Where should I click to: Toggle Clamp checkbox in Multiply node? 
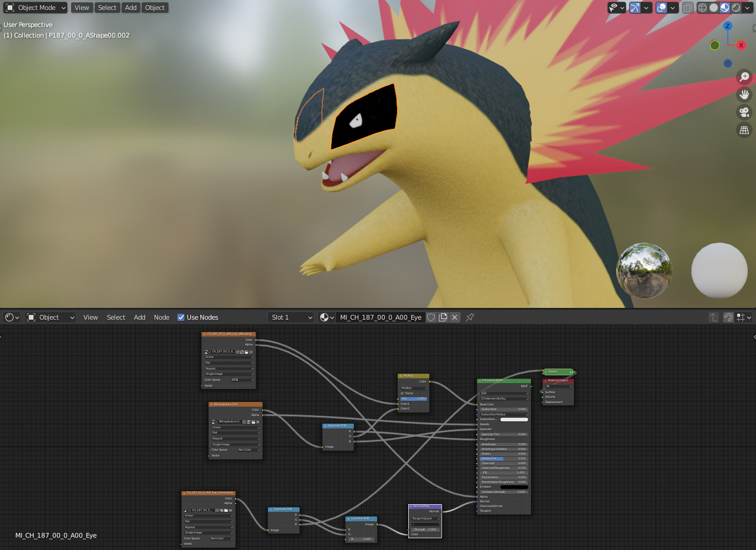coord(403,393)
